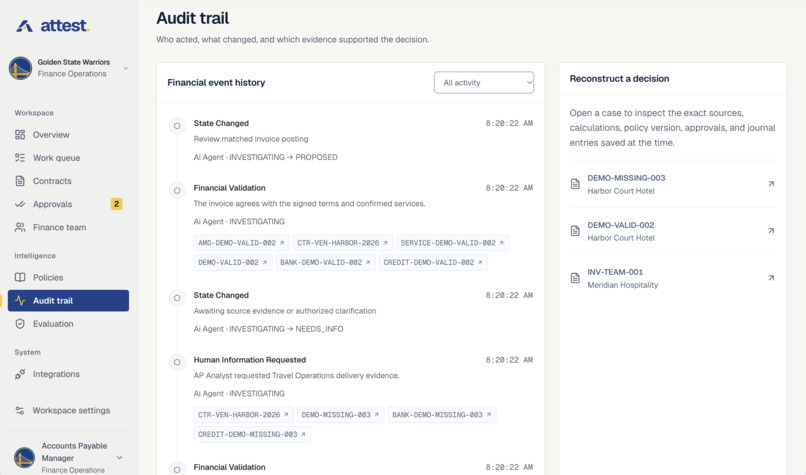Open the SERVICE-DEMO-VALID-002 evidence chip
806x475 pixels.
pyautogui.click(x=452, y=243)
